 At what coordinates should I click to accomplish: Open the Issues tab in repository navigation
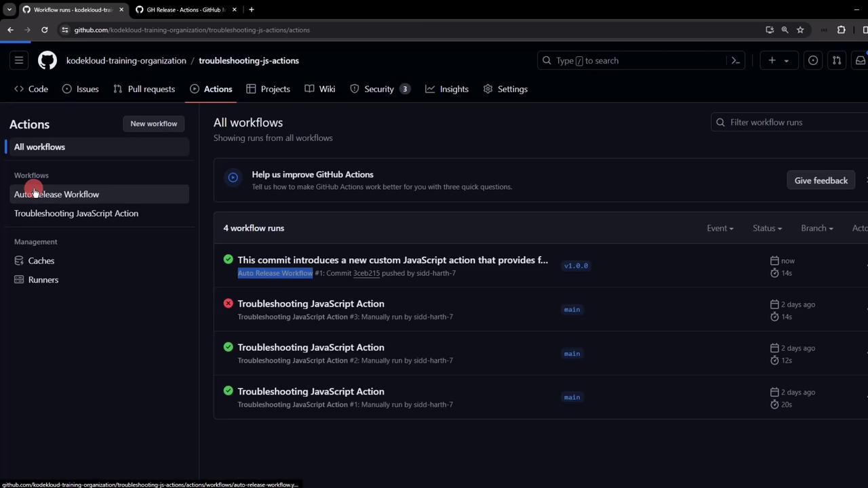[81, 89]
